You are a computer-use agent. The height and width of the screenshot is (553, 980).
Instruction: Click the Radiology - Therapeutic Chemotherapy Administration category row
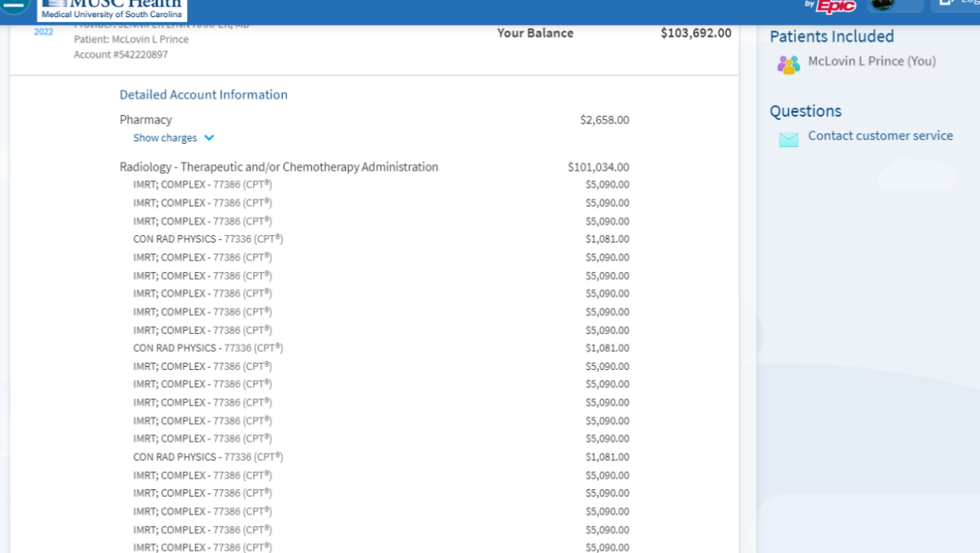point(278,167)
